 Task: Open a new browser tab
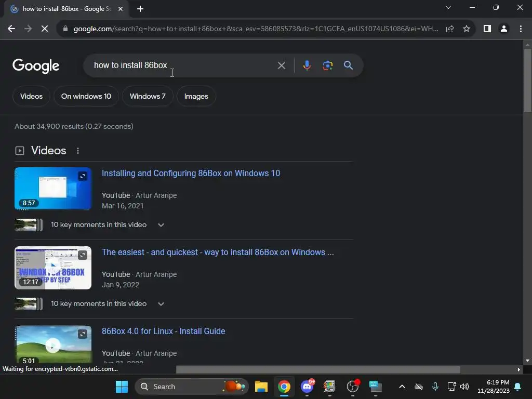(140, 9)
